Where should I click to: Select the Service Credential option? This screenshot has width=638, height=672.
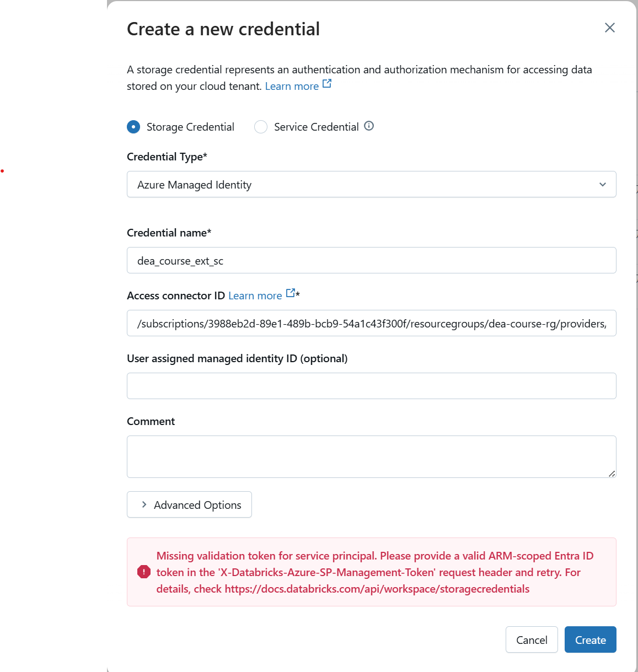(x=260, y=127)
